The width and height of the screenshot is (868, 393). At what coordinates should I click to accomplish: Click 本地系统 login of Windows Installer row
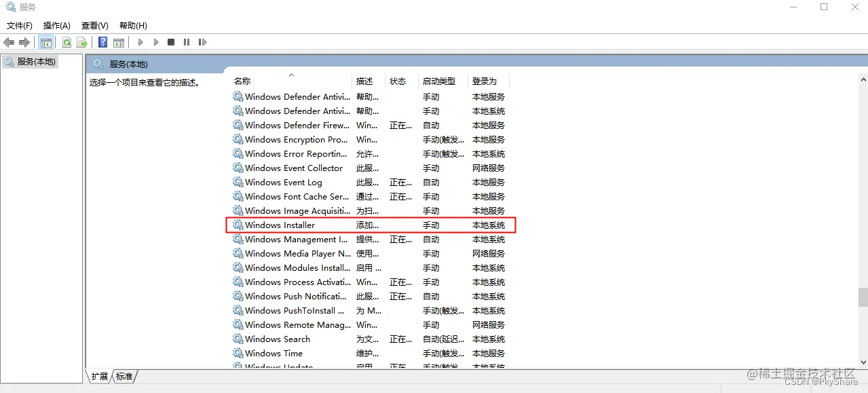(x=489, y=225)
